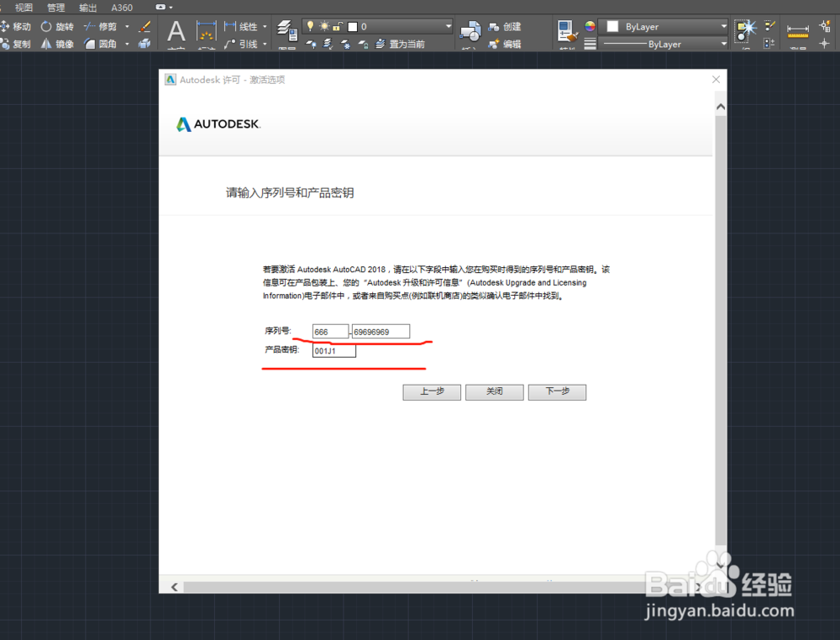Expand the Fillet tool dropdown arrow
Screen dimensions: 840x640
(x=127, y=44)
